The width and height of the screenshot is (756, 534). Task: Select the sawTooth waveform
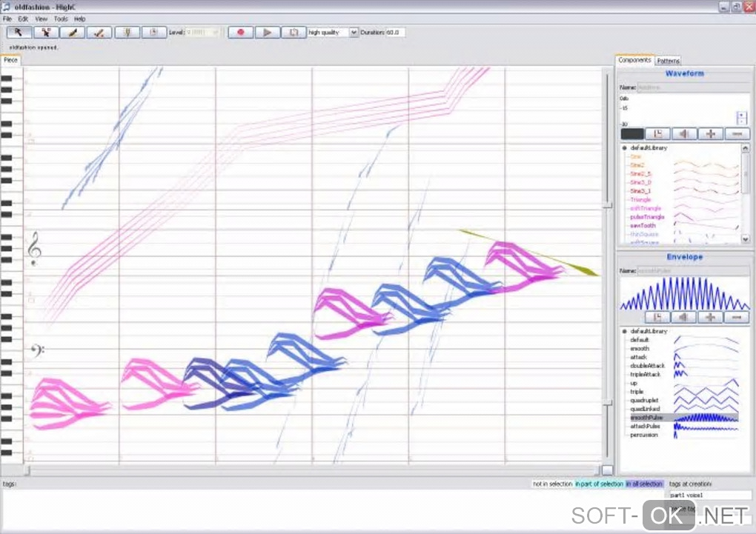point(643,226)
